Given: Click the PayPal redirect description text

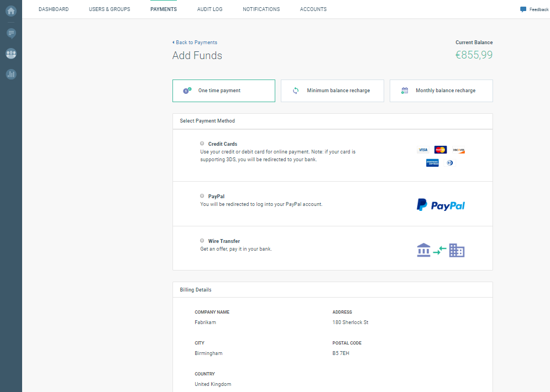Looking at the screenshot, I should click(x=261, y=204).
